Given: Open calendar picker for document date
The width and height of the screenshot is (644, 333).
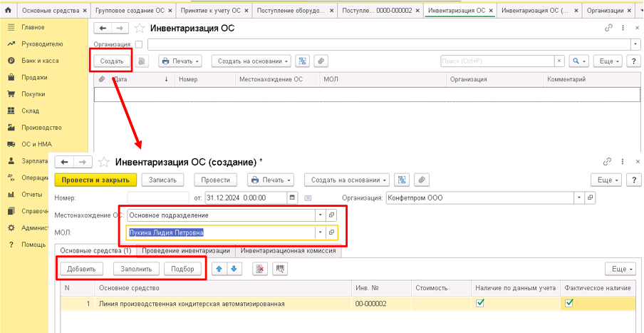Looking at the screenshot, I should click(x=292, y=198).
